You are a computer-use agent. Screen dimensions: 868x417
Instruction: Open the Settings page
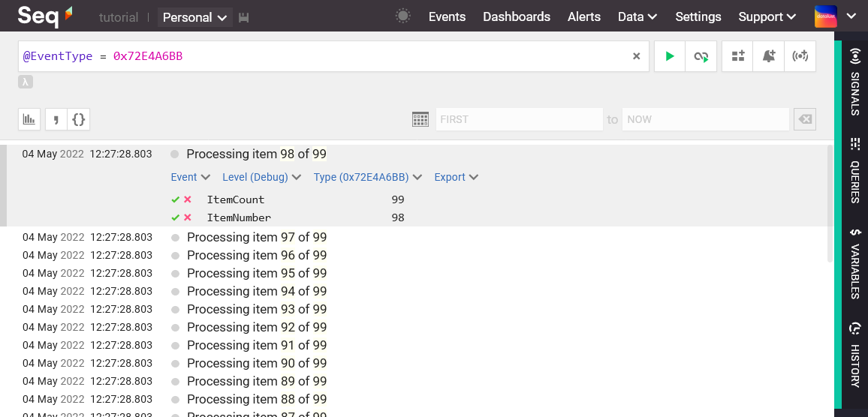point(698,16)
